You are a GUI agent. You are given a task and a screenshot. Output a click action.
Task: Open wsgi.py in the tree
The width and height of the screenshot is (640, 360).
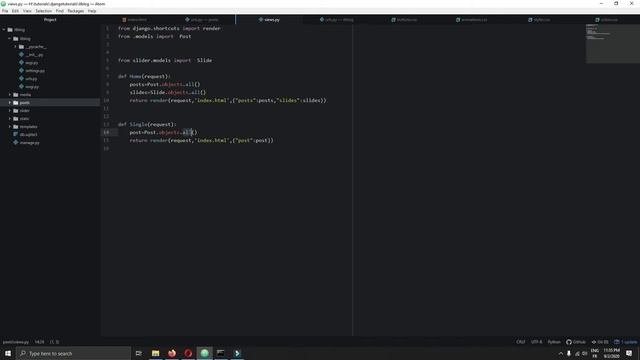[x=32, y=87]
